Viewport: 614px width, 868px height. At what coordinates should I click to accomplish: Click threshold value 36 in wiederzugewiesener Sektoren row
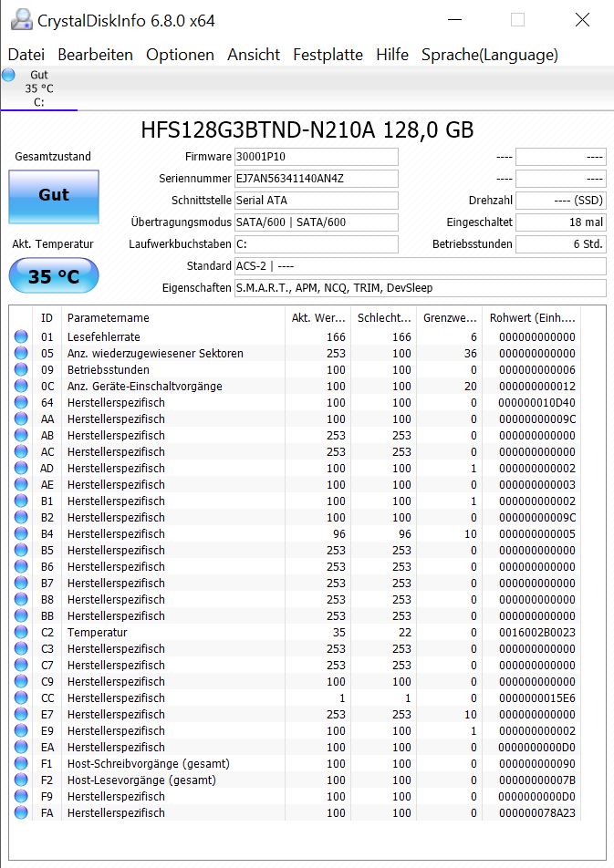[x=471, y=353]
